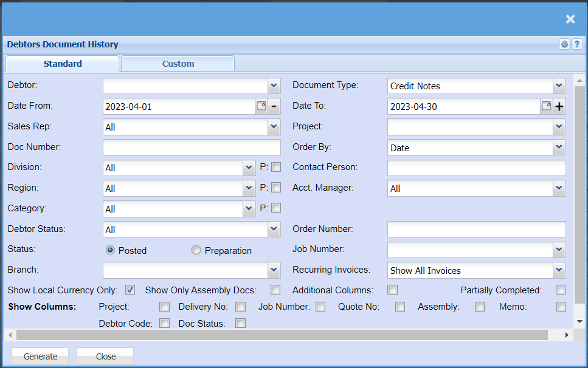Uncheck Show Local Currency Only
The height and width of the screenshot is (368, 588).
click(130, 290)
